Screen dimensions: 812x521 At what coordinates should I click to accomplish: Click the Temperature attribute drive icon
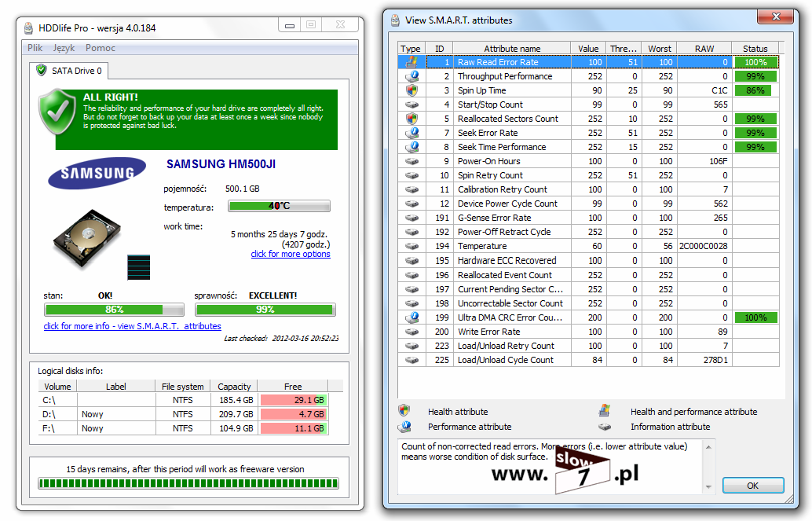coord(412,246)
